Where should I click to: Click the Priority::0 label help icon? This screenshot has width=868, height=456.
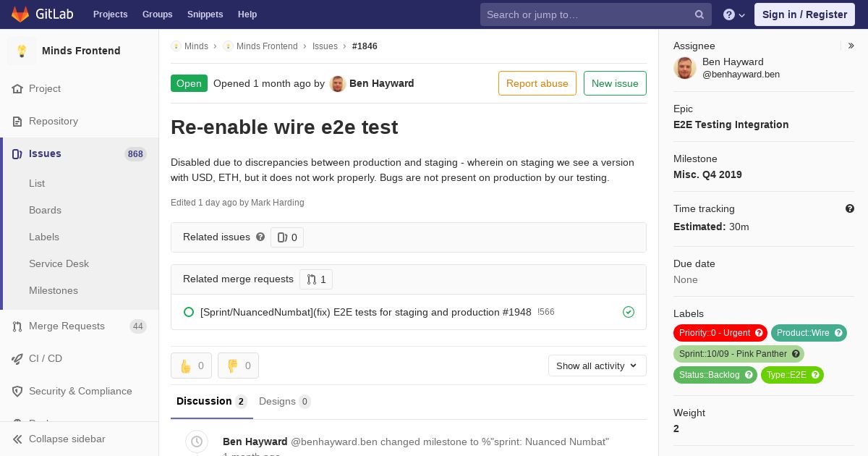coord(759,333)
